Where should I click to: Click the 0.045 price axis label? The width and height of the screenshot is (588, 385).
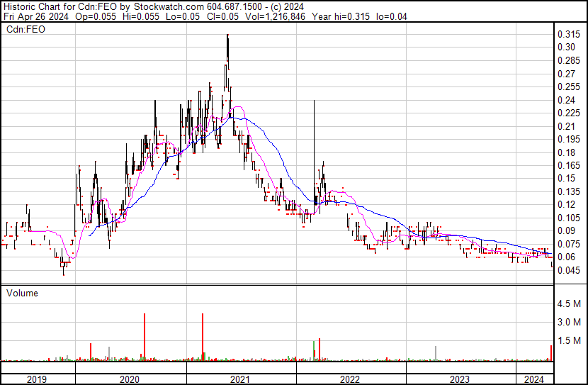[x=567, y=270]
